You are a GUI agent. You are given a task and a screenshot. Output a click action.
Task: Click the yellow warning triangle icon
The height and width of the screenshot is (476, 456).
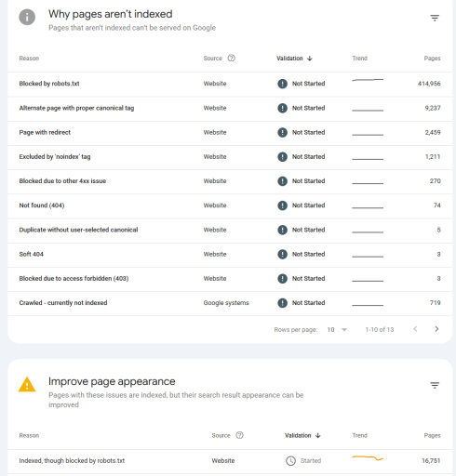point(27,385)
